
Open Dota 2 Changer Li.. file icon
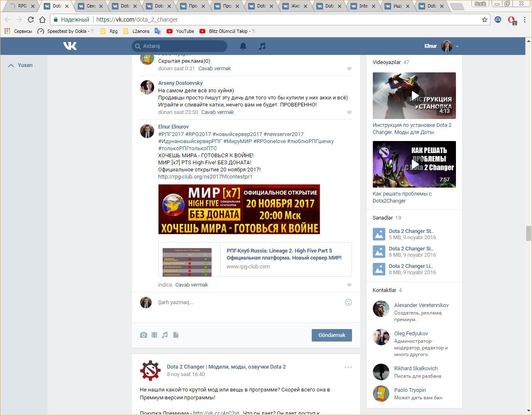tap(379, 269)
